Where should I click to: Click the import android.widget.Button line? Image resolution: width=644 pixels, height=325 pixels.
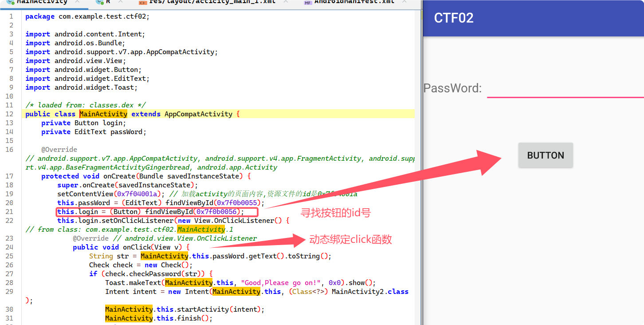pyautogui.click(x=83, y=70)
